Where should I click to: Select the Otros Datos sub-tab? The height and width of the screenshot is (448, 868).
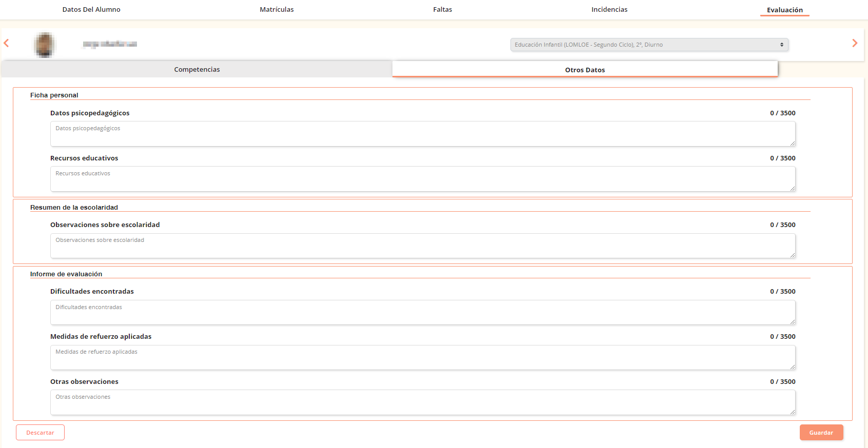click(x=585, y=69)
